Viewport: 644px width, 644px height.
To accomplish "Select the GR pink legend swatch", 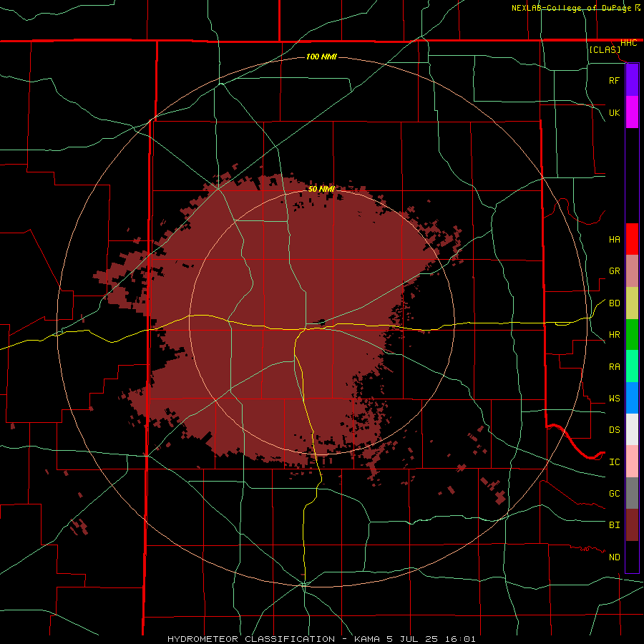I will pyautogui.click(x=632, y=271).
